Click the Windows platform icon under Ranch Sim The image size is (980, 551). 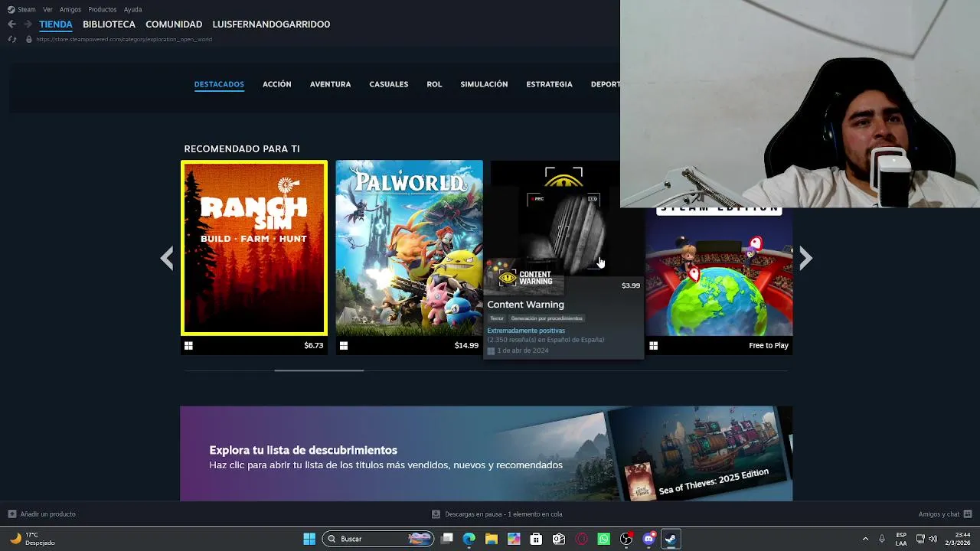[188, 346]
